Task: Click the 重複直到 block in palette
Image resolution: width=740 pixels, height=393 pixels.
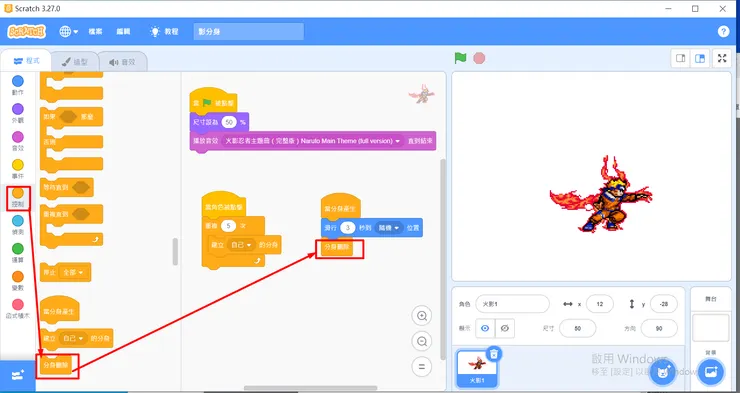Action: click(x=71, y=214)
